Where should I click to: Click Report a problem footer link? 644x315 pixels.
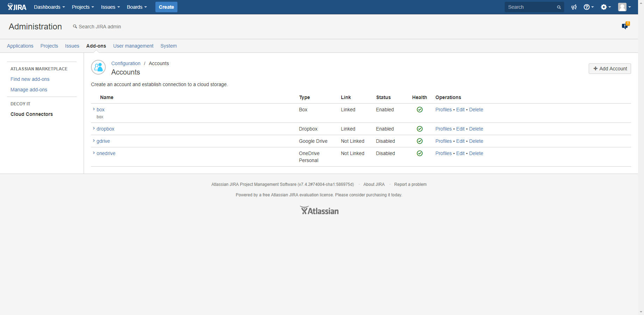pyautogui.click(x=410, y=184)
